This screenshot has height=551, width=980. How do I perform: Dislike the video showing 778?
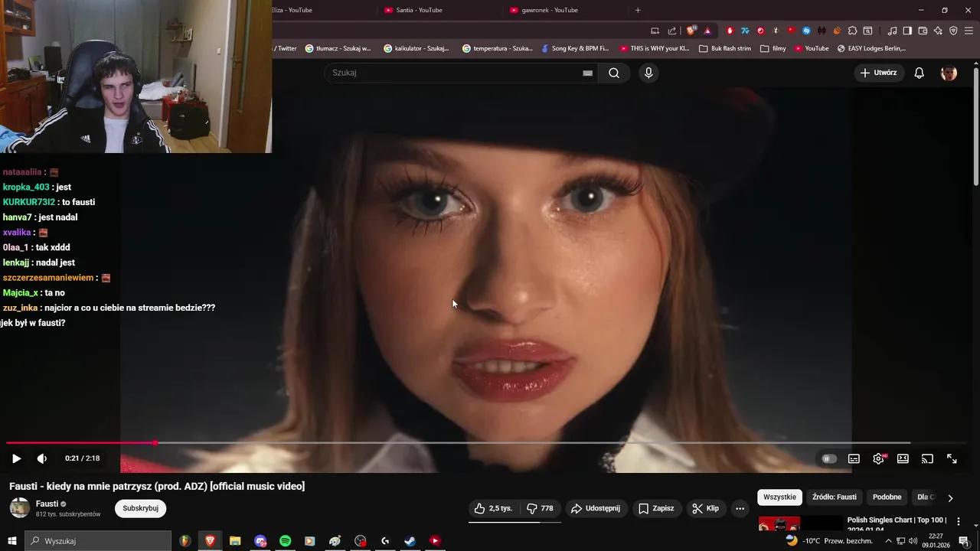click(x=541, y=508)
